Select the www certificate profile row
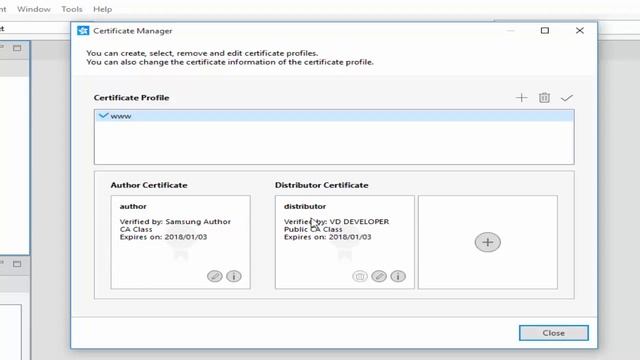 tap(334, 116)
